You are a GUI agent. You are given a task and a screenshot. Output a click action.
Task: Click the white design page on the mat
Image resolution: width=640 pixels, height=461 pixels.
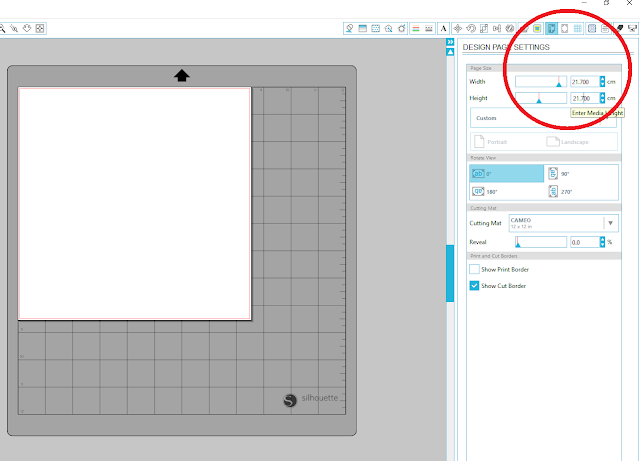tap(135, 203)
